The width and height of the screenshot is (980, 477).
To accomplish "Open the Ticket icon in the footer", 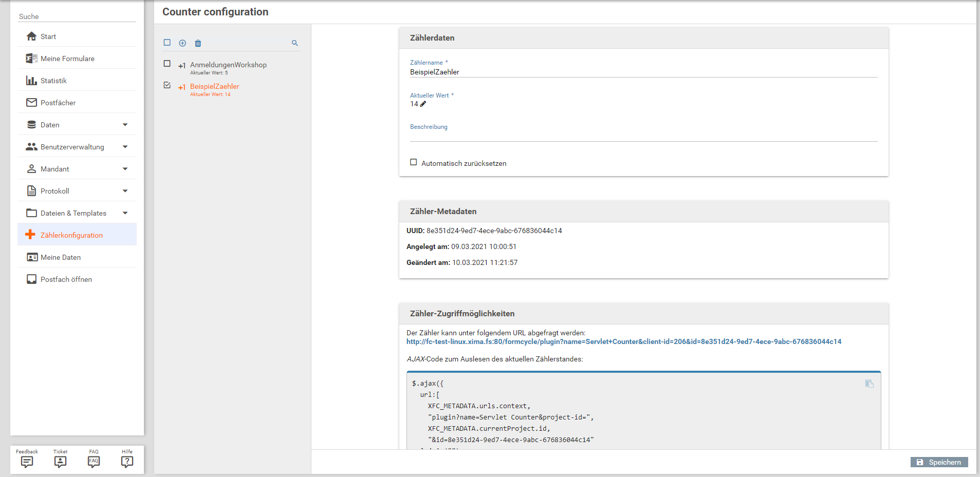I will pyautogui.click(x=60, y=462).
